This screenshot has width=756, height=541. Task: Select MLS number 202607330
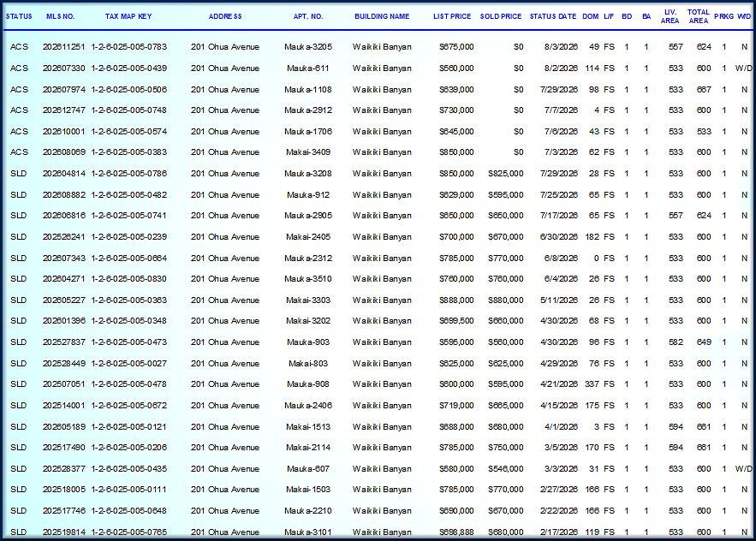(x=63, y=68)
